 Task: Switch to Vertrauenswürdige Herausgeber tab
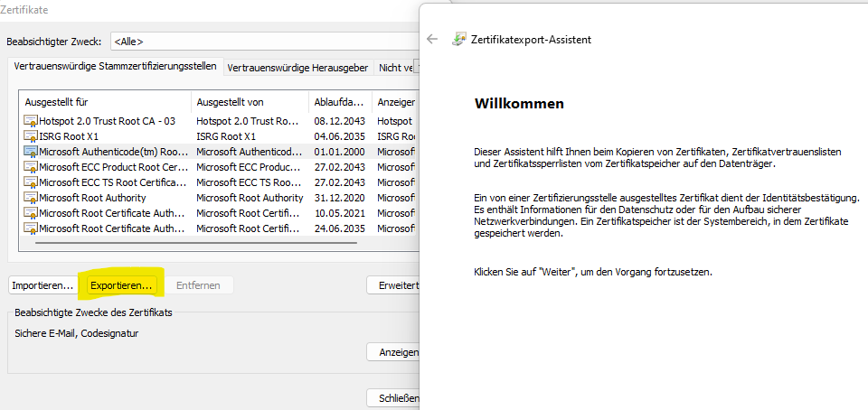tap(297, 68)
